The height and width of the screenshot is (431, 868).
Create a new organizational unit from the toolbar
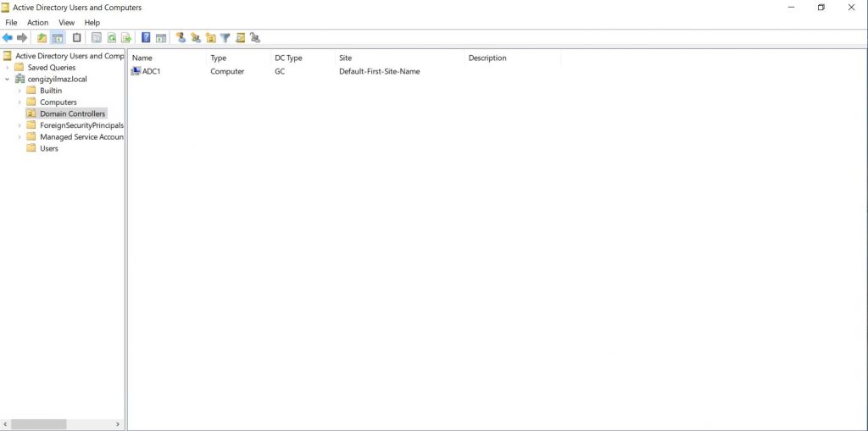point(210,37)
